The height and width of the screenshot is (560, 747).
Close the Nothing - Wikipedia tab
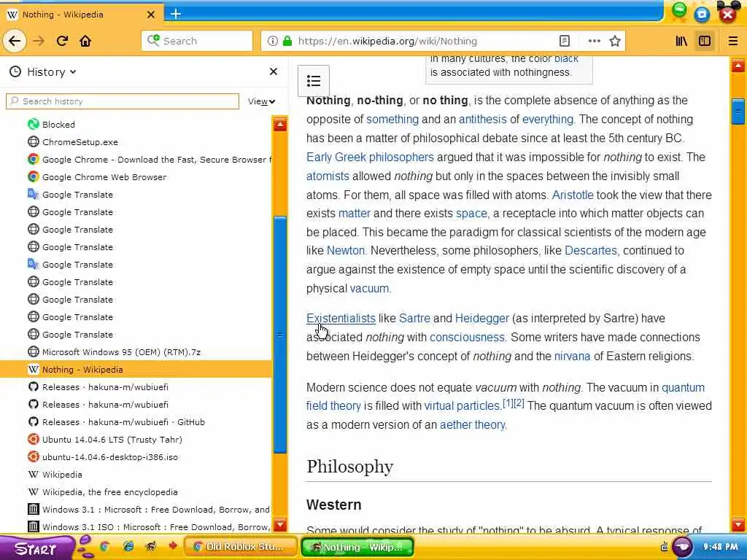(x=150, y=15)
